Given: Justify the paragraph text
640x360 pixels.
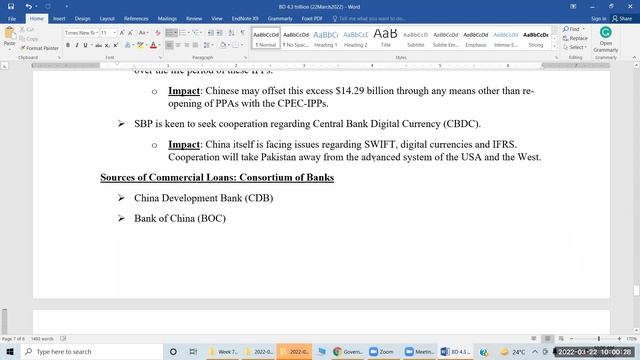Looking at the screenshot, I should (196, 45).
